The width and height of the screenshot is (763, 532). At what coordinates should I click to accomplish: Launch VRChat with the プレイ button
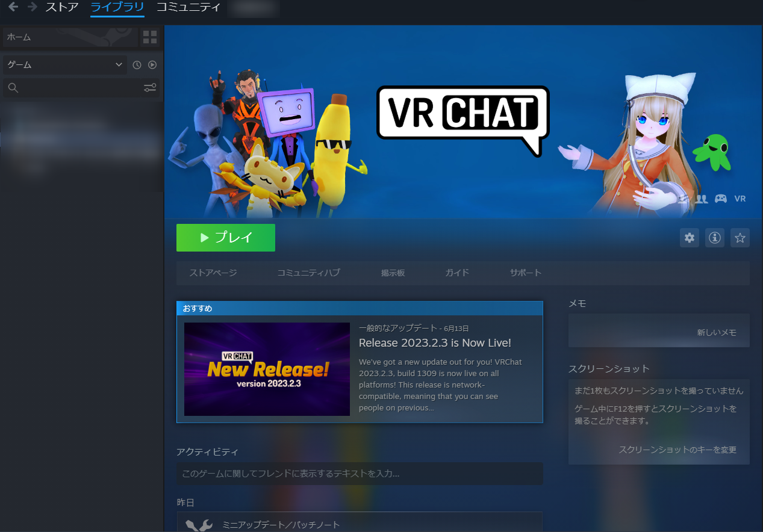[226, 238]
